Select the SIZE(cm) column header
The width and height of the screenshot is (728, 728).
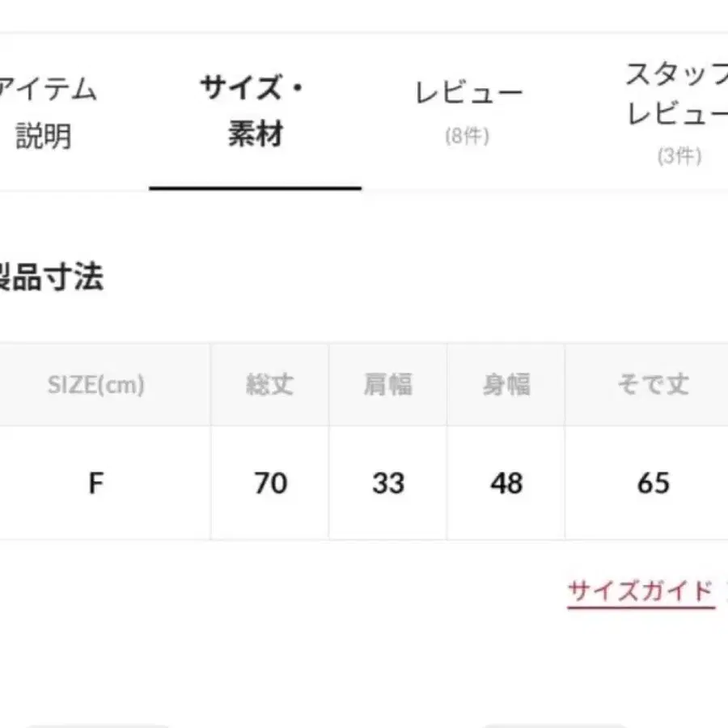[x=95, y=384]
